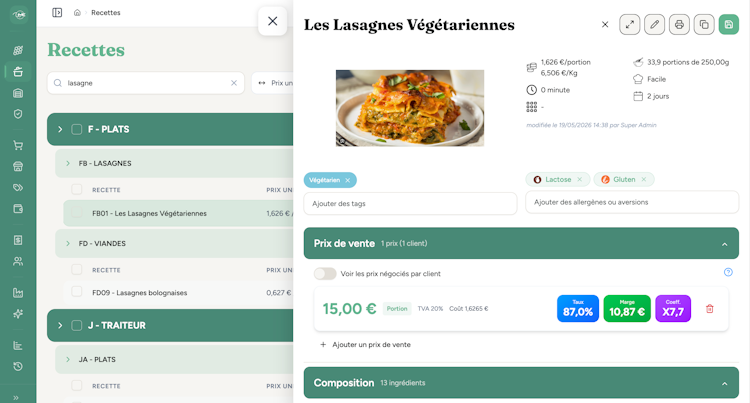750x403 pixels.
Task: Open help icon in Prix de vente
Action: coord(728,272)
